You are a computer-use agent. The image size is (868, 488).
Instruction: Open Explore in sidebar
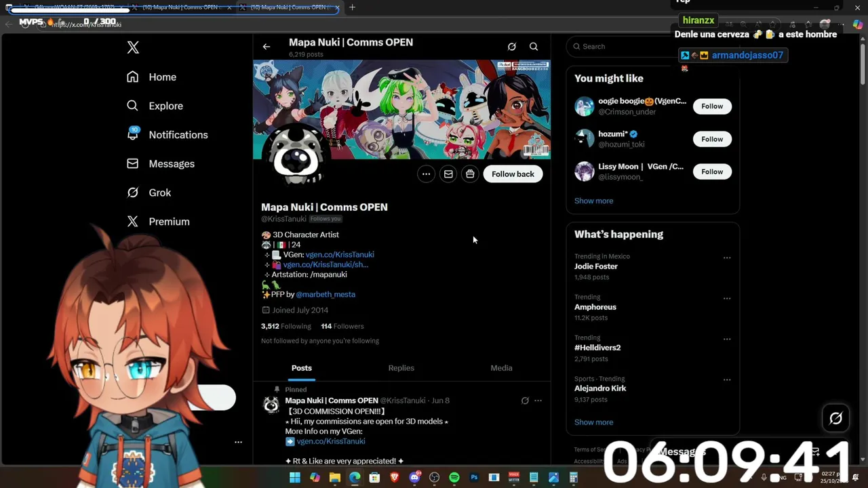point(155,106)
